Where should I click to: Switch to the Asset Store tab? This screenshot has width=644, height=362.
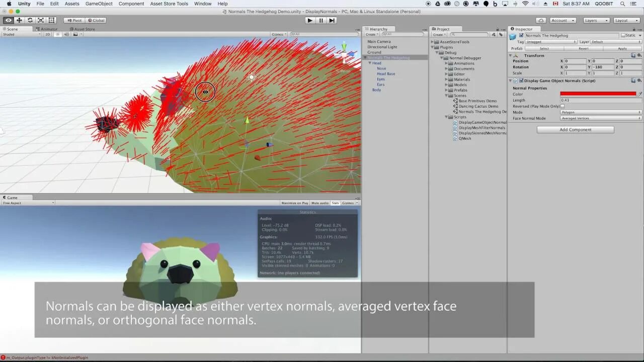[x=83, y=29]
